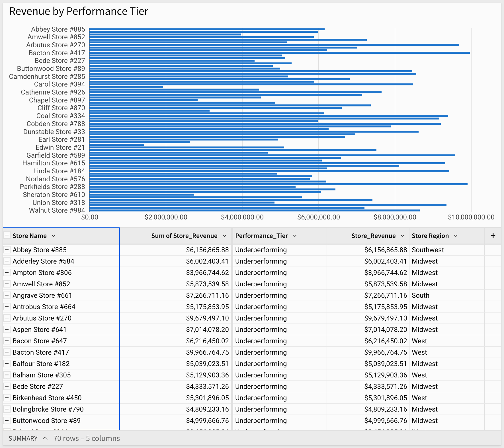This screenshot has width=504, height=448.
Task: Open Sum of Store_Revenue column menu
Action: pyautogui.click(x=224, y=236)
